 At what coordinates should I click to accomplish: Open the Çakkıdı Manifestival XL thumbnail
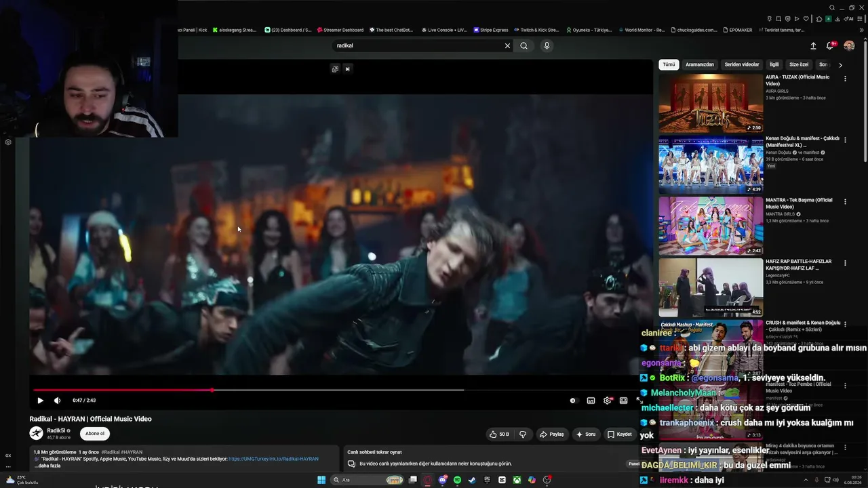point(711,165)
